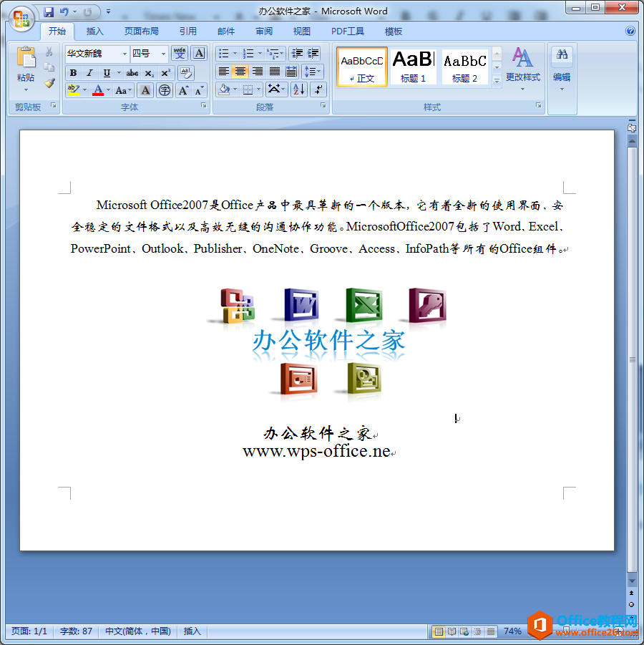Open the Paragraph dialog launcher
Screen dimensions: 644x645
323,106
